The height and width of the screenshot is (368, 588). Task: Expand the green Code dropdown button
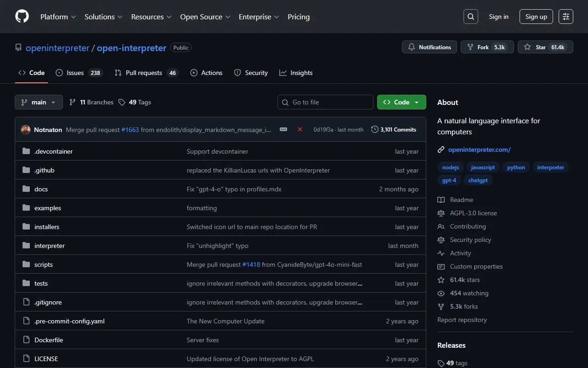(x=401, y=102)
